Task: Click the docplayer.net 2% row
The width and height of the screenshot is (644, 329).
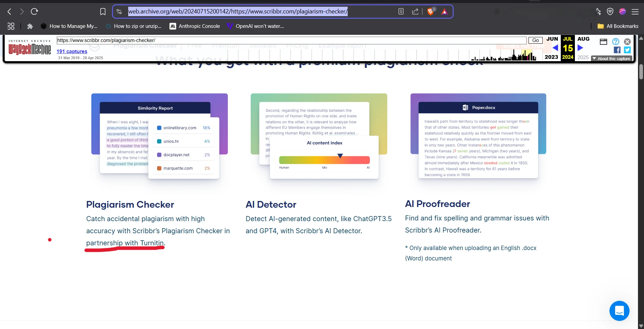Action: tap(184, 155)
